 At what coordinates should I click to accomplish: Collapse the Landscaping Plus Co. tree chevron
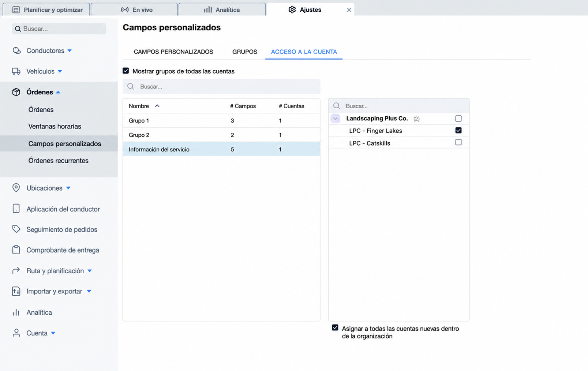point(335,119)
